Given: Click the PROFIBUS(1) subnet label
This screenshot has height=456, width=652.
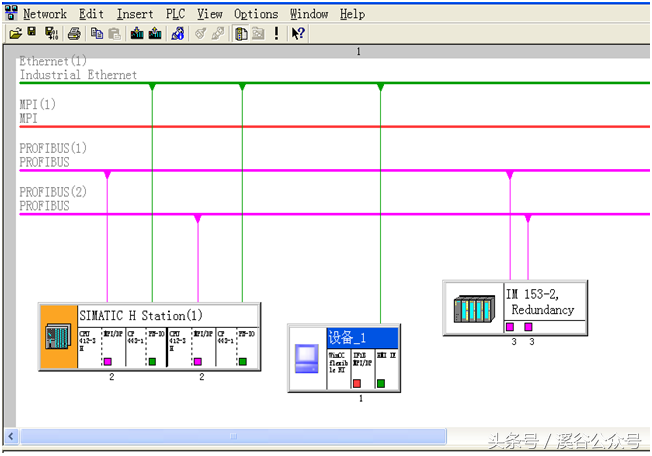Looking at the screenshot, I should tap(53, 148).
